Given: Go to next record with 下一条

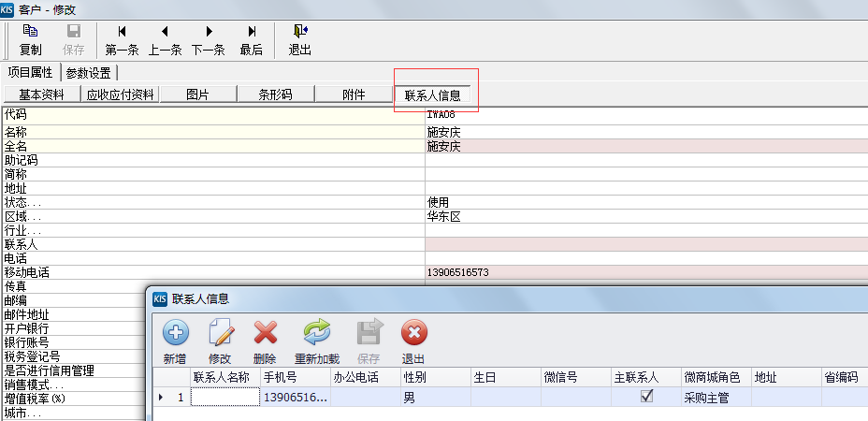Looking at the screenshot, I should 209,38.
